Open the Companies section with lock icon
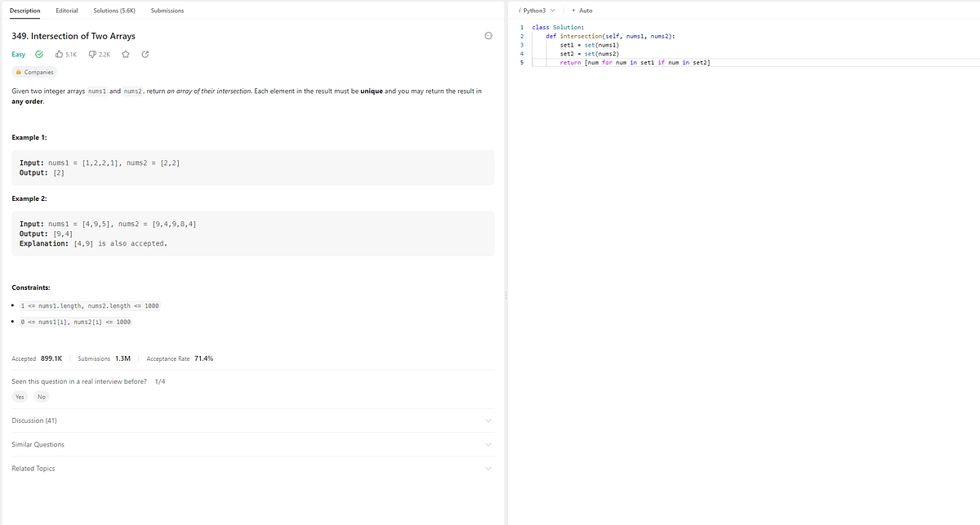This screenshot has width=980, height=525. pos(33,72)
